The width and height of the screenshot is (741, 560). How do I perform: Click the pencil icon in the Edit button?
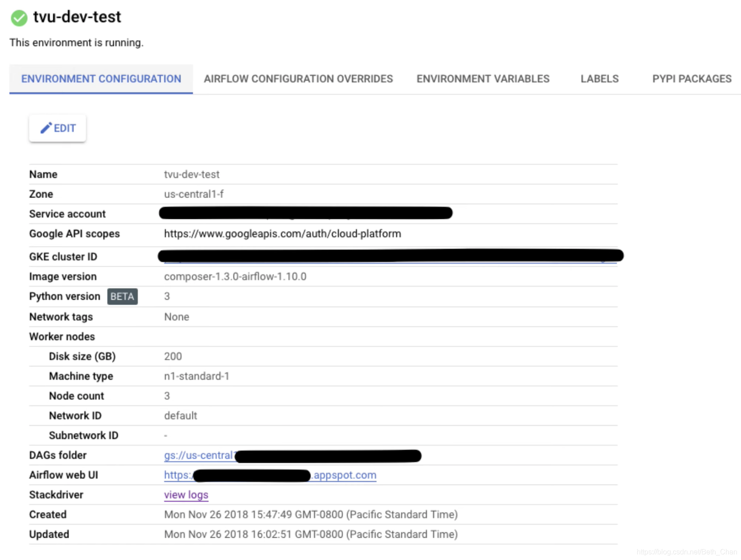(46, 128)
